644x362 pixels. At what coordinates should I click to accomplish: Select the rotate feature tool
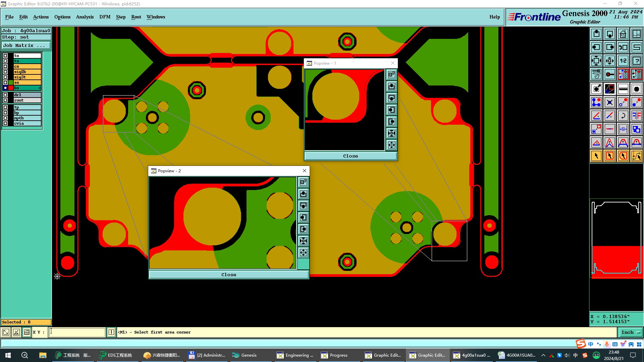coord(623,116)
